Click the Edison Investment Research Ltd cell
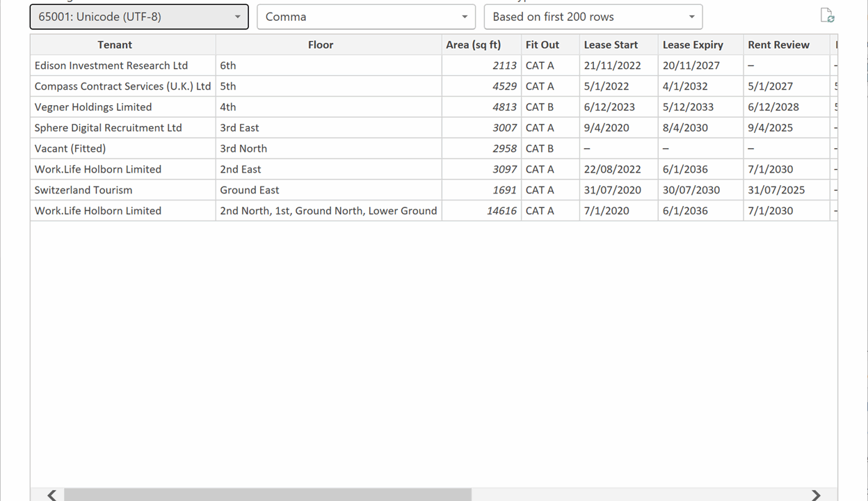Image resolution: width=868 pixels, height=501 pixels. 123,65
